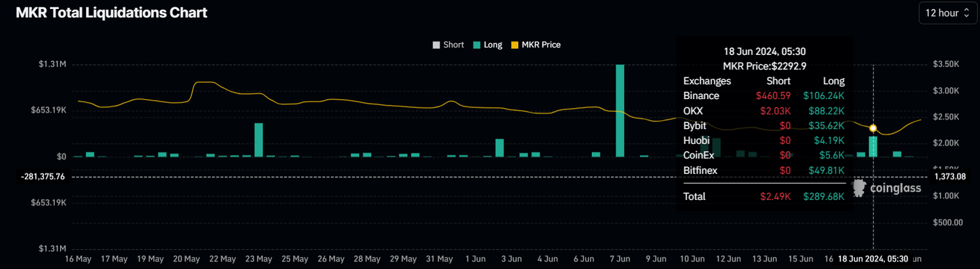Click the green Long legend swatch

477,45
